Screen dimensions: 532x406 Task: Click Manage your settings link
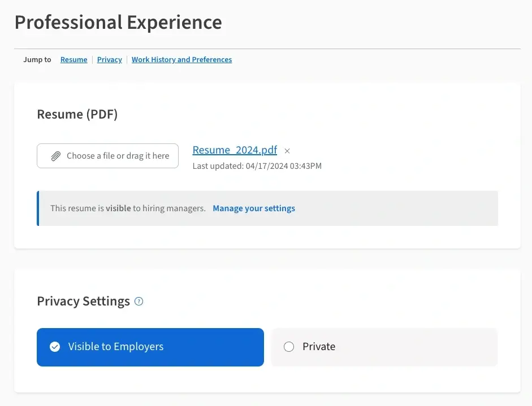254,208
